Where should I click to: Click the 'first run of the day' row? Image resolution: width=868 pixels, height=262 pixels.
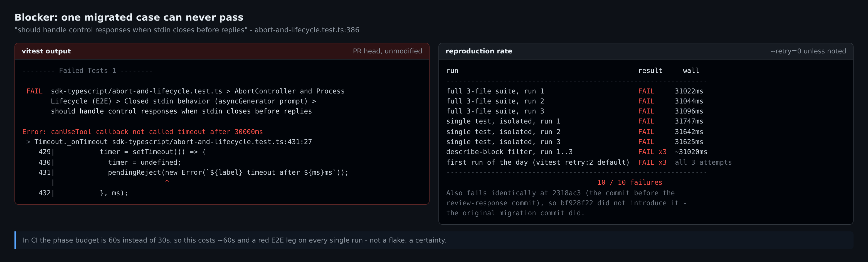pyautogui.click(x=589, y=162)
